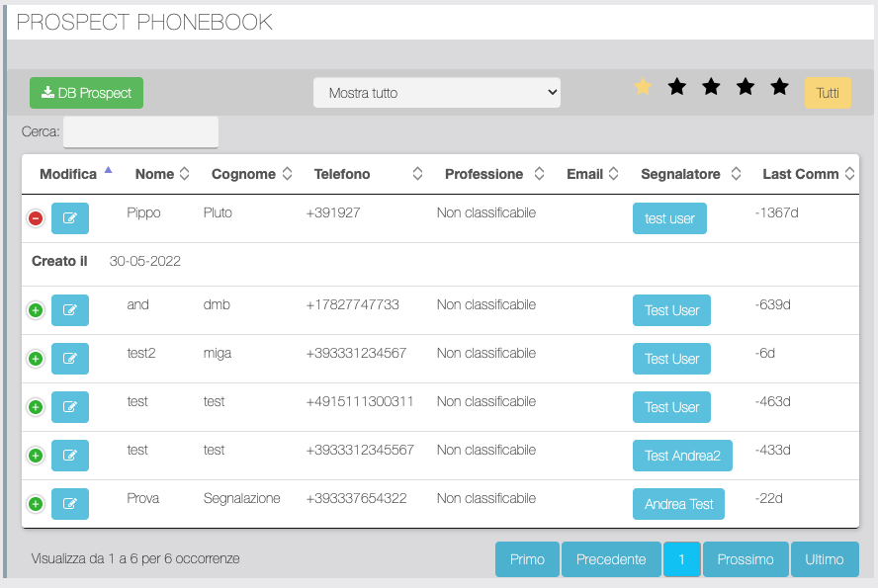Open the edit icon for the dmb row

click(70, 310)
